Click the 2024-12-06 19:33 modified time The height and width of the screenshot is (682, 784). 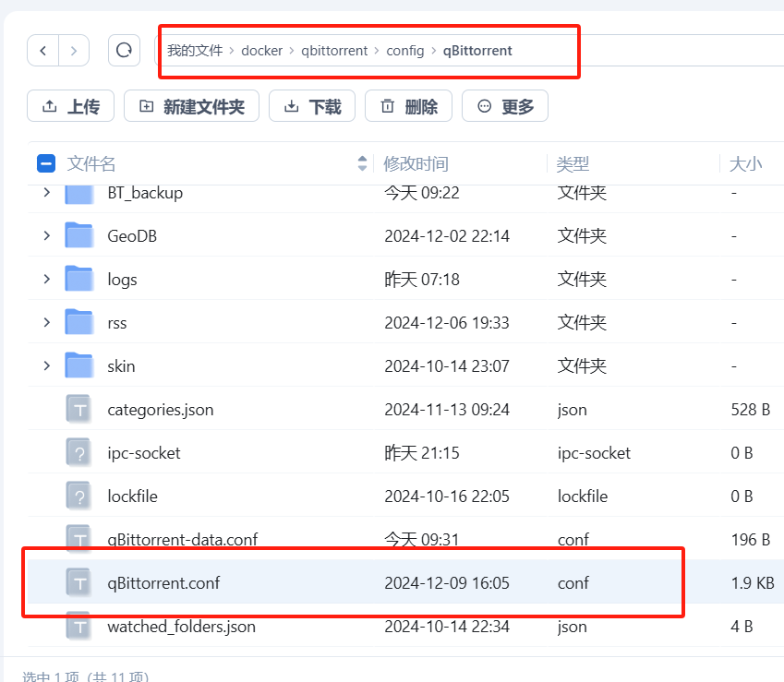pyautogui.click(x=447, y=323)
